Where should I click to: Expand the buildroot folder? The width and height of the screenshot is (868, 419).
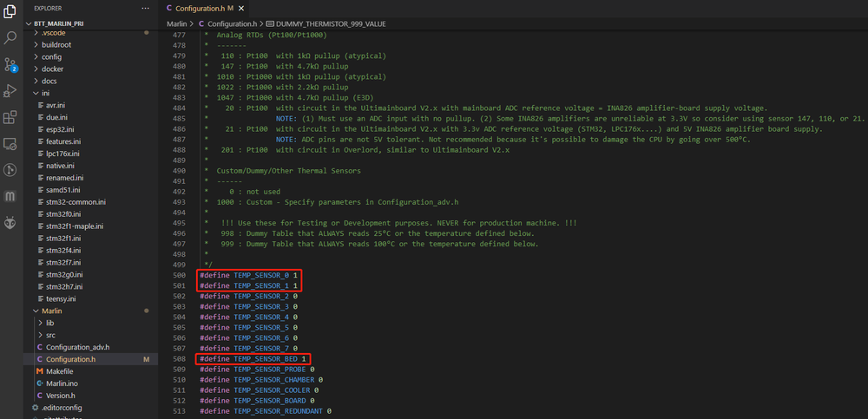point(57,44)
